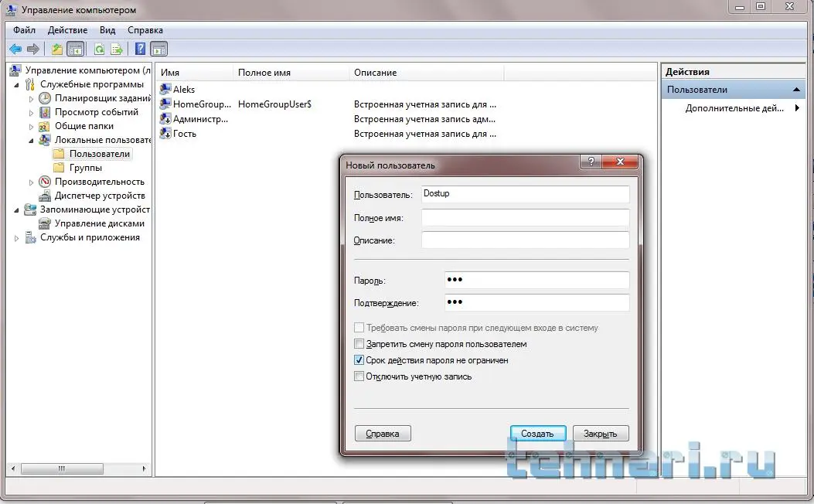
Task: Click the Планировщик заданий clock icon
Action: (45, 98)
